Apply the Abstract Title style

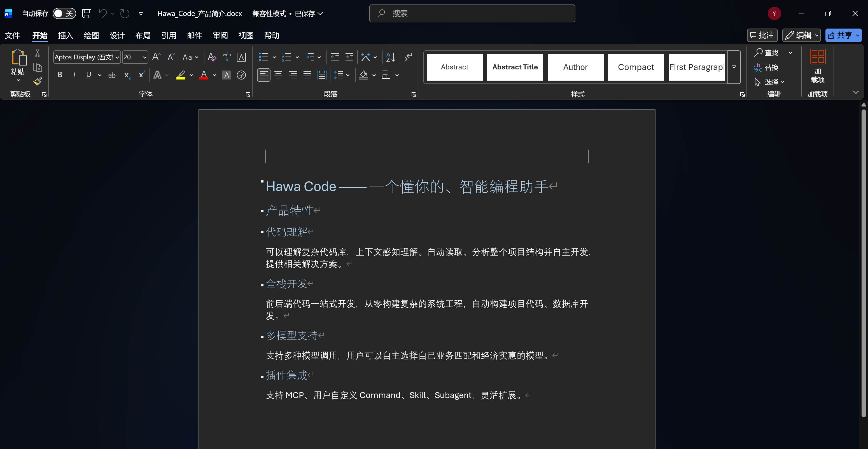pyautogui.click(x=515, y=67)
